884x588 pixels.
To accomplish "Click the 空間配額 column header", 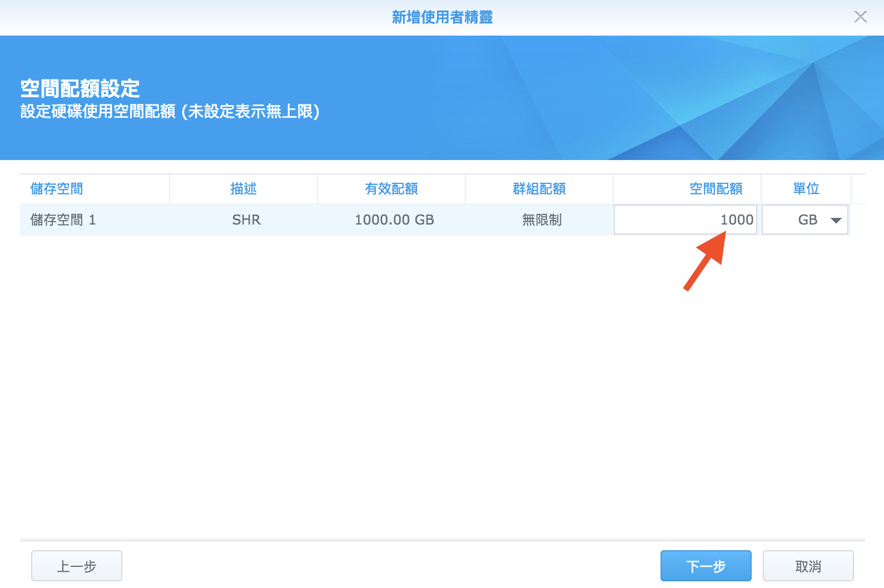I will [716, 189].
